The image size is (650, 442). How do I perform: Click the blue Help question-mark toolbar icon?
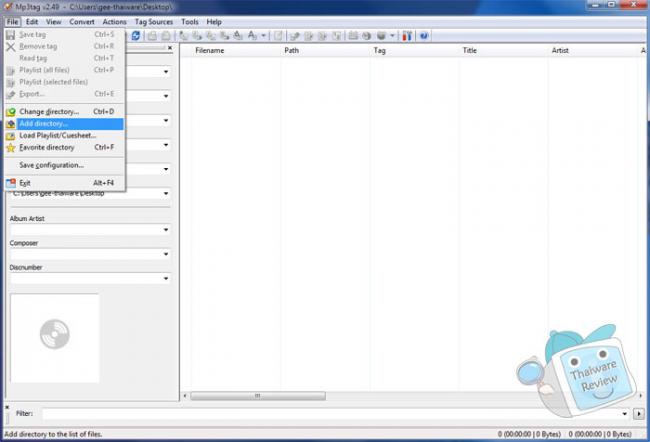coord(424,36)
